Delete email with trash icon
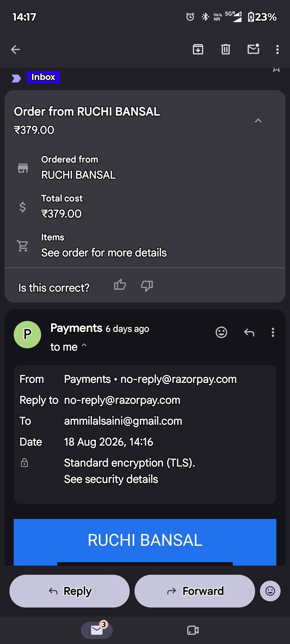The height and width of the screenshot is (644, 290). pos(226,50)
